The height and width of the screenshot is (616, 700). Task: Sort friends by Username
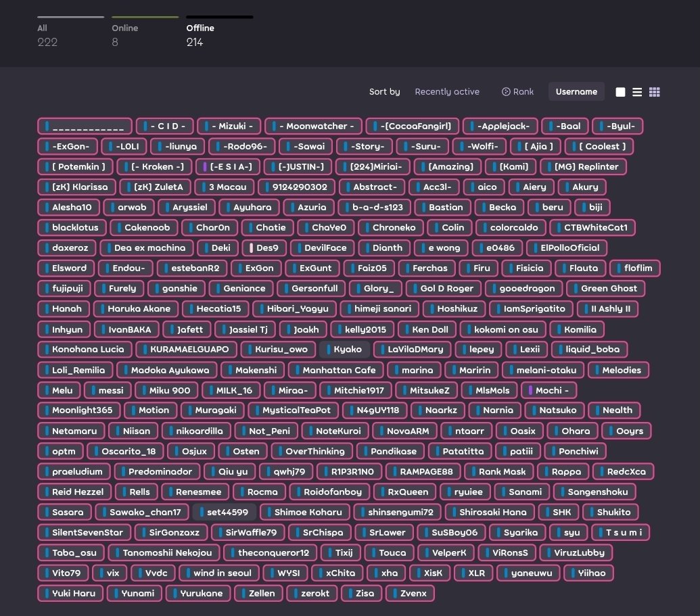point(576,91)
